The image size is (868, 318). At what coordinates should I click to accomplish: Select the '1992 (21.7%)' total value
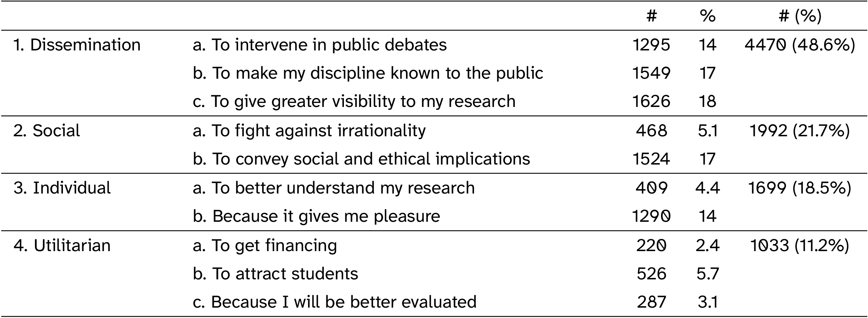[x=799, y=131]
